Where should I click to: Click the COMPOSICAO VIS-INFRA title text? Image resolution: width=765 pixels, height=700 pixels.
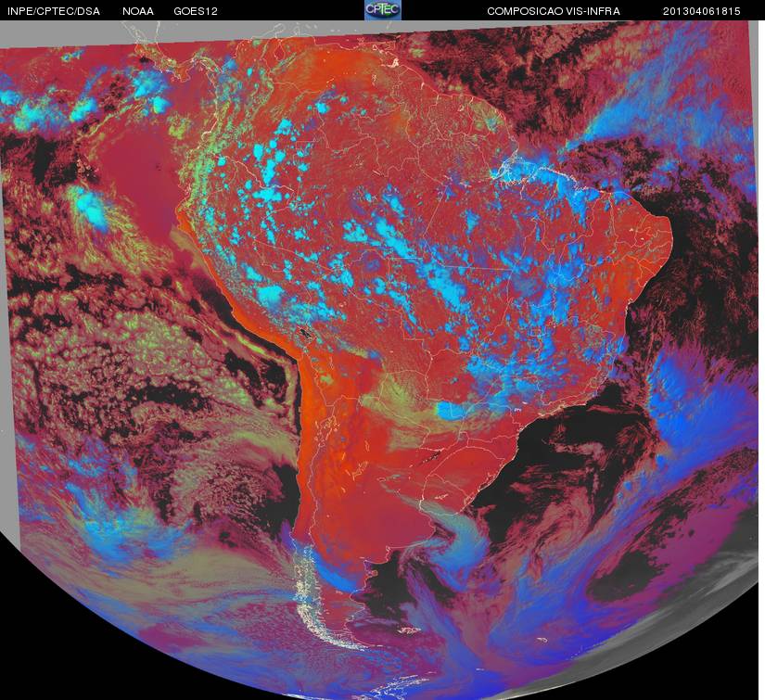click(x=554, y=11)
